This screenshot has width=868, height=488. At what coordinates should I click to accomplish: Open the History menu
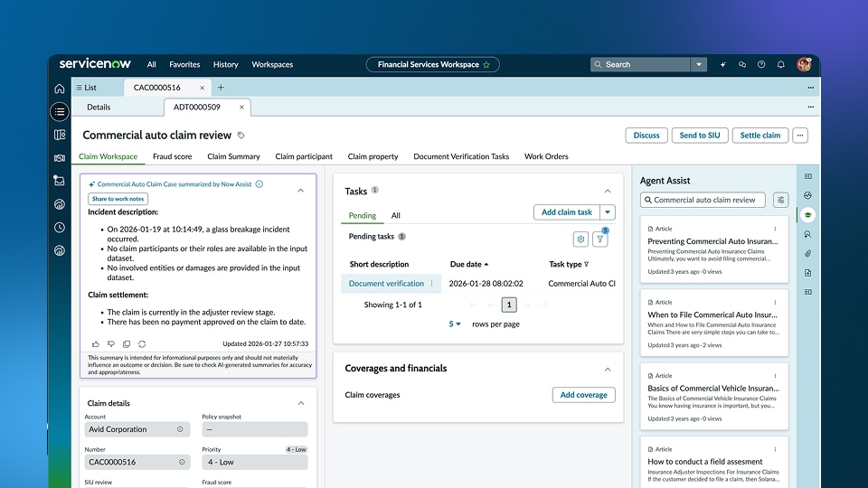coord(225,65)
